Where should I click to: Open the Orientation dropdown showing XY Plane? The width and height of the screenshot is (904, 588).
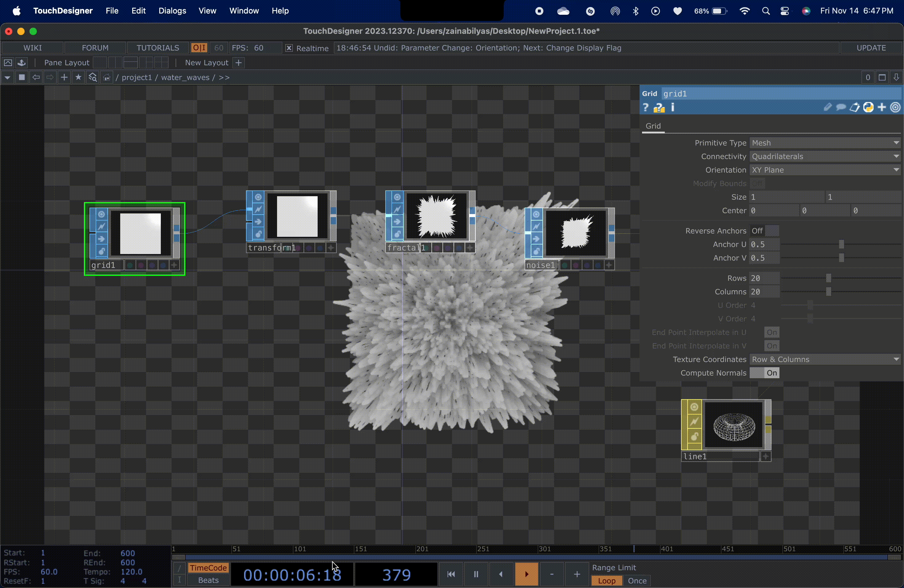(825, 170)
